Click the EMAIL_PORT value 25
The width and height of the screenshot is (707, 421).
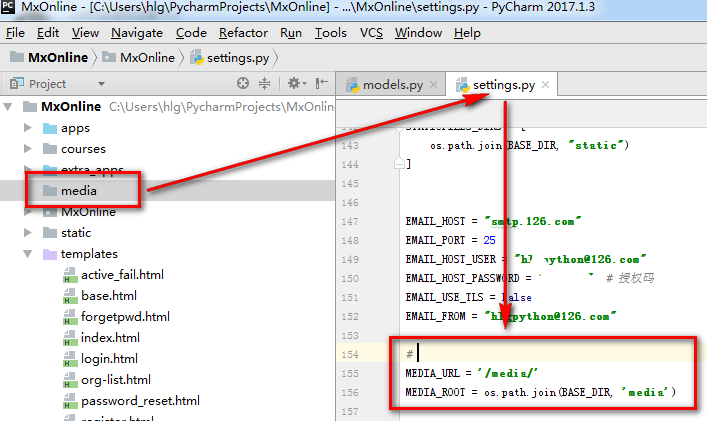click(x=489, y=240)
